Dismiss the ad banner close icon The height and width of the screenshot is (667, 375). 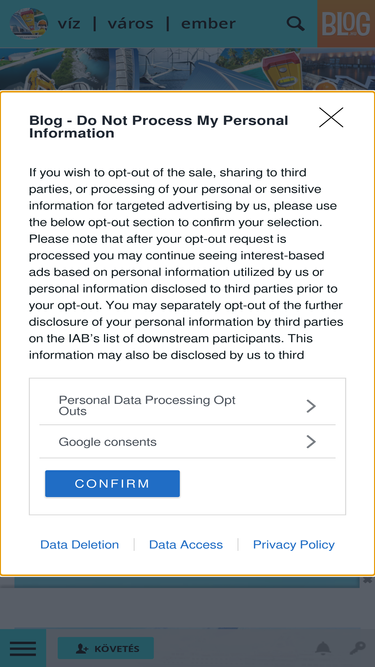pos(368,580)
